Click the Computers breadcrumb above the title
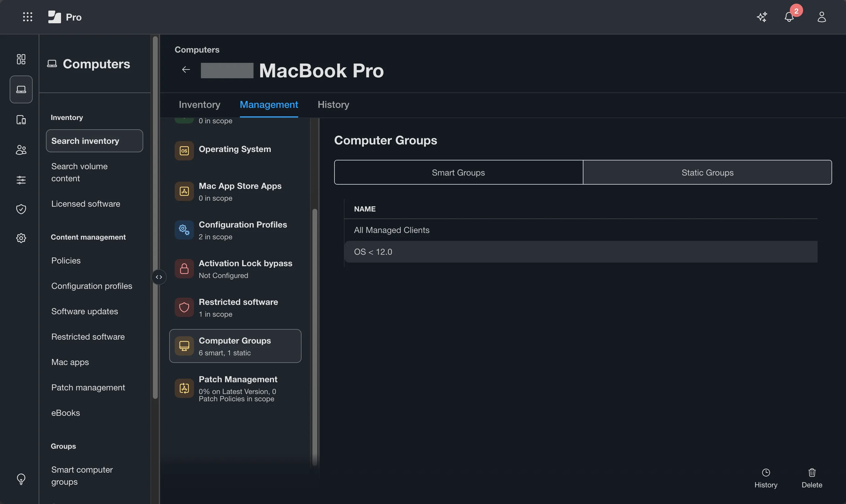 [x=197, y=50]
